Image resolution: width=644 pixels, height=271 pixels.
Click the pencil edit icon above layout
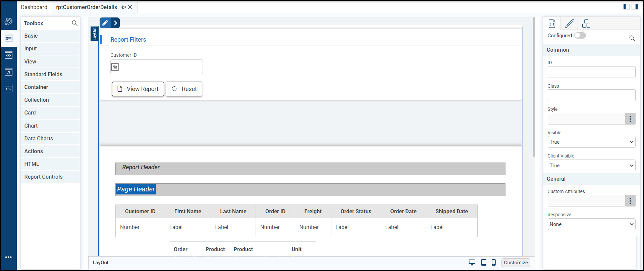tap(105, 23)
